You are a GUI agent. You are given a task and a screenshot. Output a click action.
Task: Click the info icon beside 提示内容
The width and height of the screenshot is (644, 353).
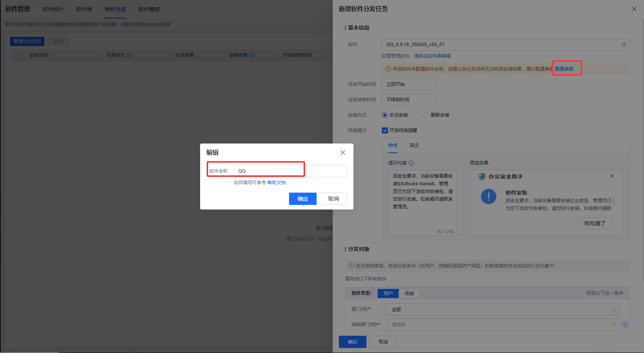(411, 163)
